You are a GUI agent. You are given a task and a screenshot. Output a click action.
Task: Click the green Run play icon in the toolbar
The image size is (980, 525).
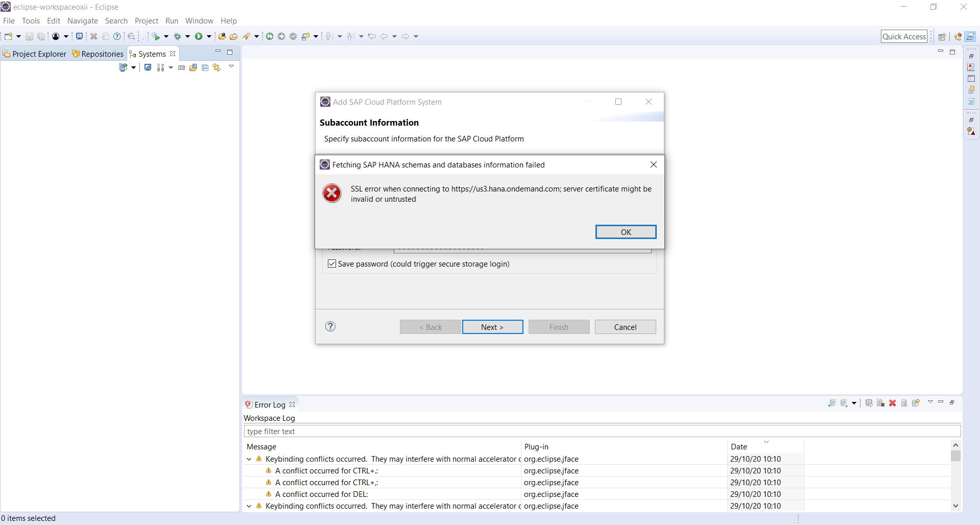tap(199, 36)
